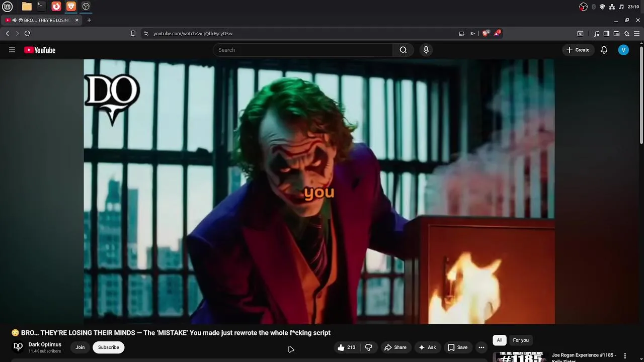
Task: Open the Dark Optimus channel avatar
Action: tap(18, 347)
